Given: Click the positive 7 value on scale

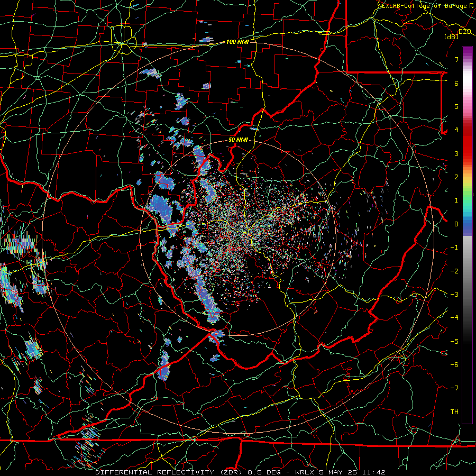Looking at the screenshot, I should tap(456, 59).
